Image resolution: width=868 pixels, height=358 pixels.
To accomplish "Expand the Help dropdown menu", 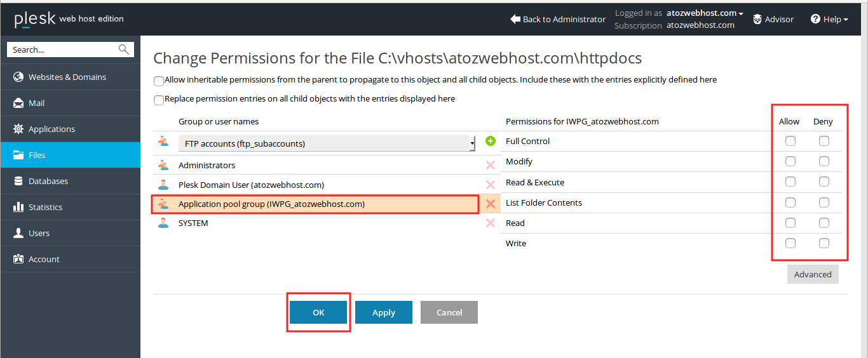I will point(829,19).
